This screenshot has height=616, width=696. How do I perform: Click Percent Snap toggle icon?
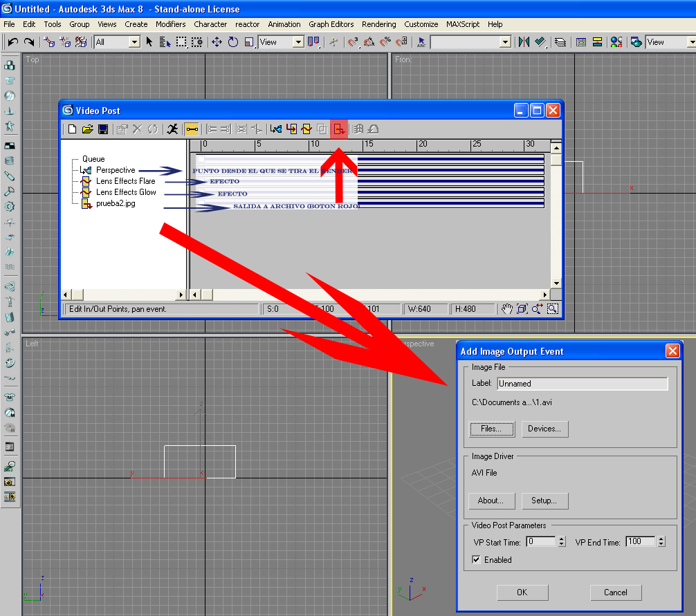[x=385, y=42]
